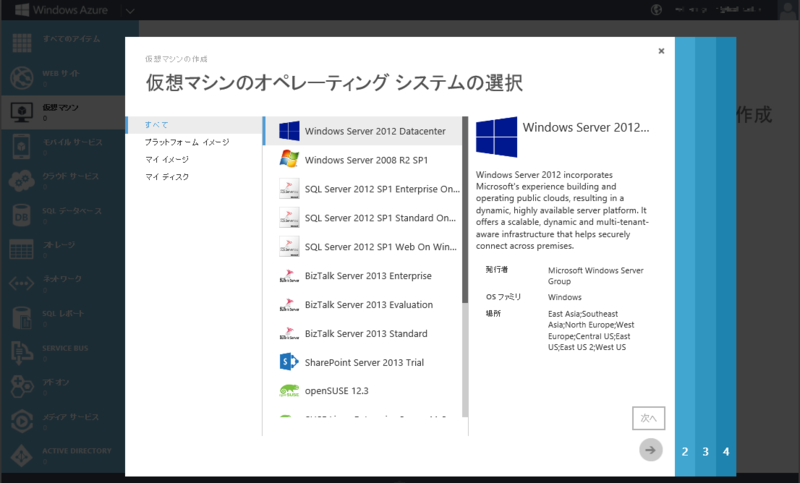Open SQL Reporting icon in sidebar

[22, 317]
